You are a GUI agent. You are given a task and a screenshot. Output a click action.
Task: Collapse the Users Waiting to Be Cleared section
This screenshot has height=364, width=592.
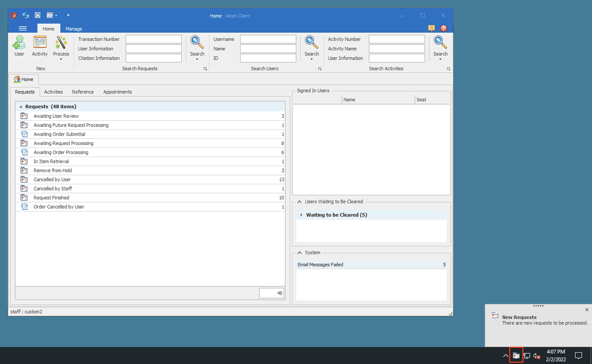[299, 202]
